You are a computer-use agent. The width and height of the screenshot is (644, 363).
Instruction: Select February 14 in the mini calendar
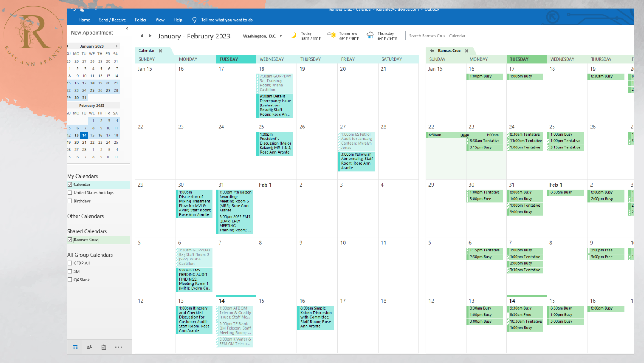[x=84, y=135]
